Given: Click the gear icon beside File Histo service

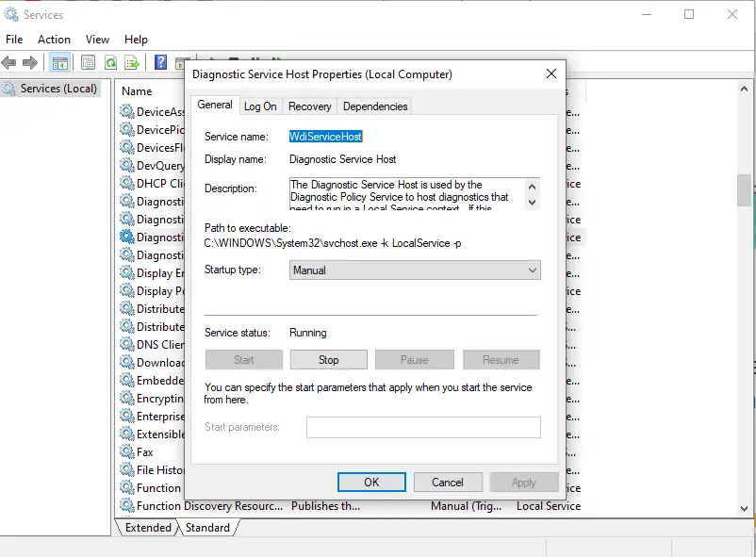Looking at the screenshot, I should pyautogui.click(x=127, y=469).
